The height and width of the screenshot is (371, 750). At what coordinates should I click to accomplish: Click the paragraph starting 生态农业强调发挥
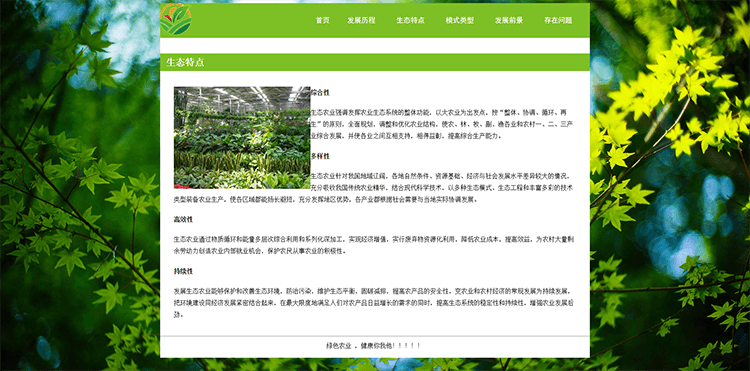point(442,124)
